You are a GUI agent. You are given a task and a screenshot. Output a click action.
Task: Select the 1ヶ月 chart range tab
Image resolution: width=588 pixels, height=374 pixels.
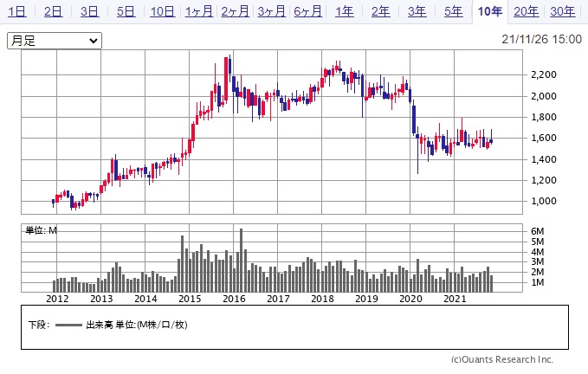(199, 11)
